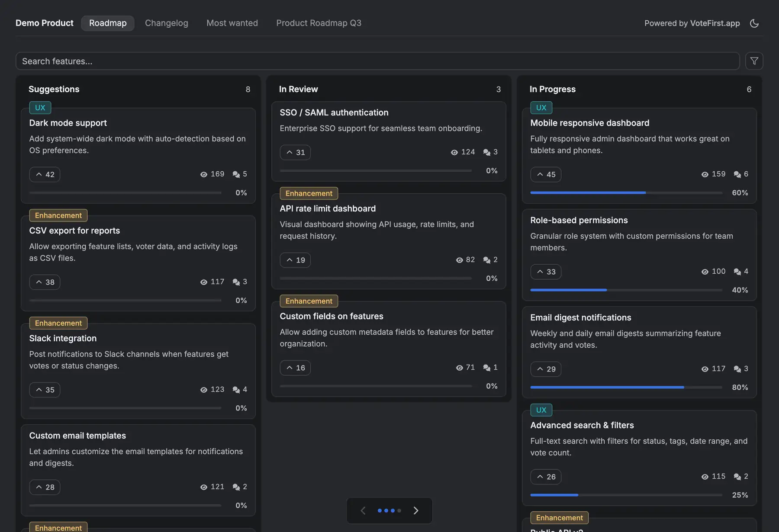Select the Product Roadmap Q3 tab
779x532 pixels.
coord(319,23)
